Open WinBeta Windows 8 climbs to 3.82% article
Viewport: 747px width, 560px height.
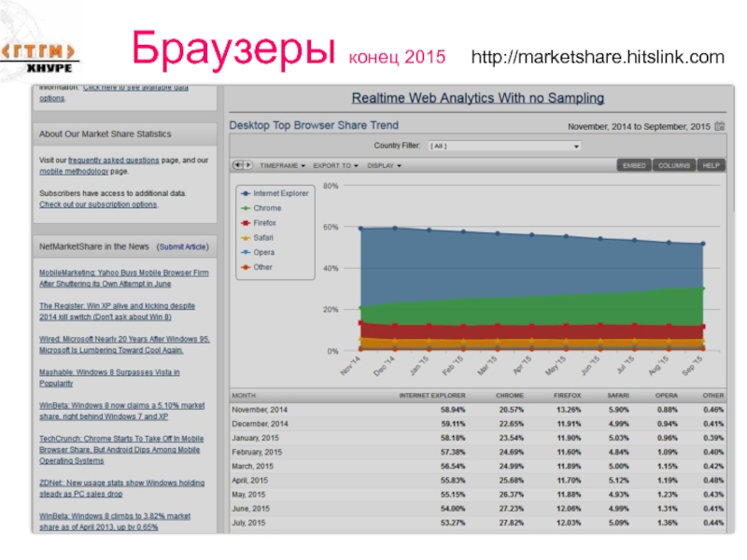click(x=115, y=522)
